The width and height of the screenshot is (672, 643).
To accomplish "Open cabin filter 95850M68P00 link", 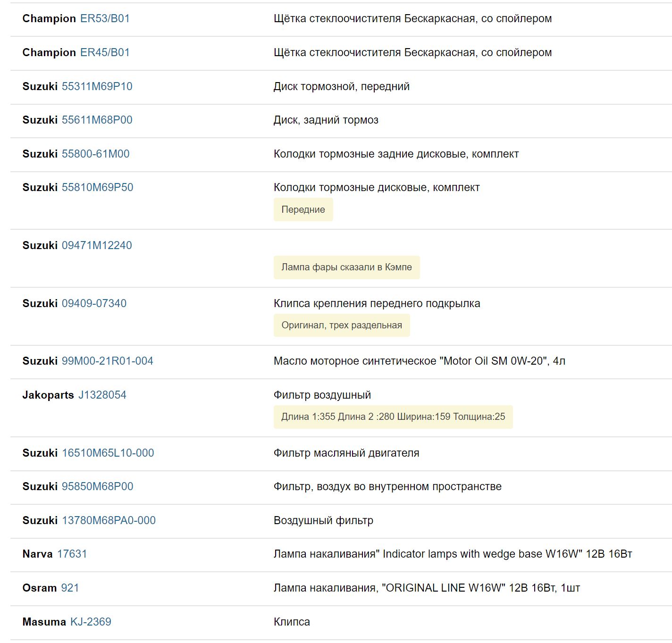I will coord(97,486).
